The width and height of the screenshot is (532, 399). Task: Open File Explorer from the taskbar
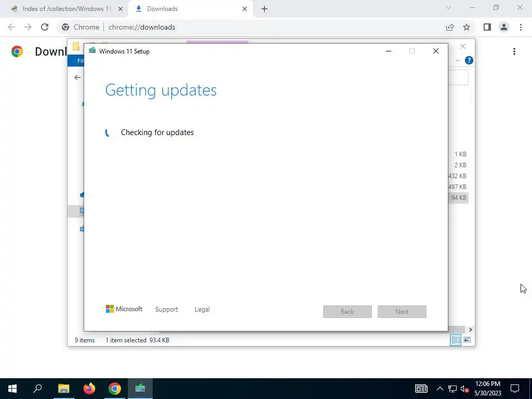click(63, 389)
